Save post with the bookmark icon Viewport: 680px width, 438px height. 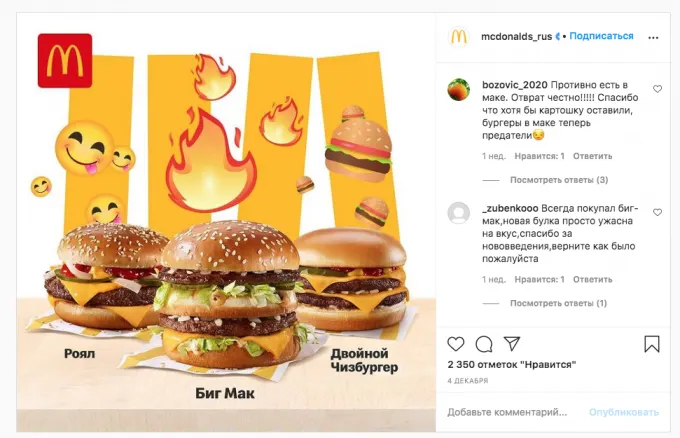(x=652, y=343)
